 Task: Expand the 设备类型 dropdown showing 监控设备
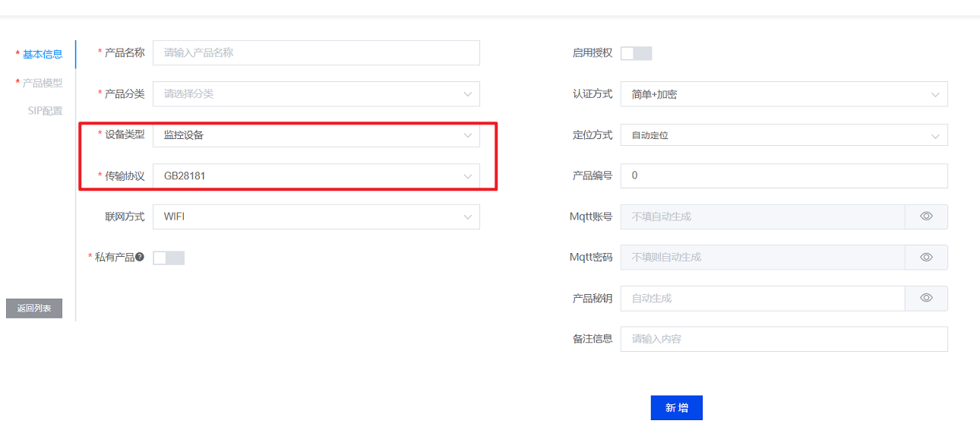tap(316, 135)
